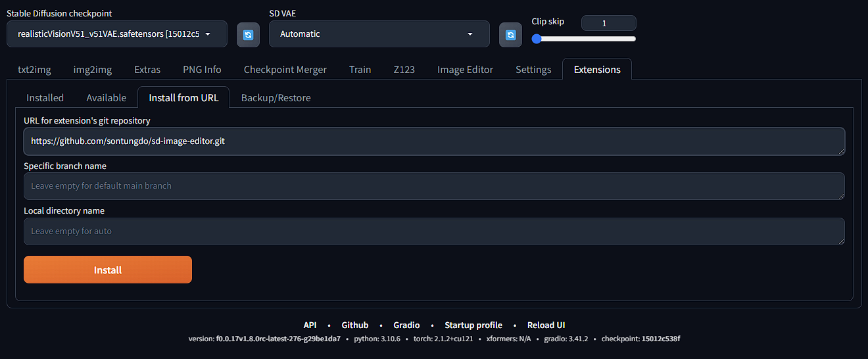Open the img2img tab
Viewport: 868px width, 359px height.
point(92,70)
